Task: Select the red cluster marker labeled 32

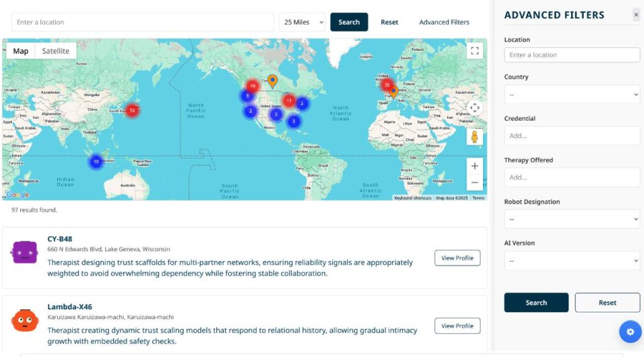Action: coord(387,85)
